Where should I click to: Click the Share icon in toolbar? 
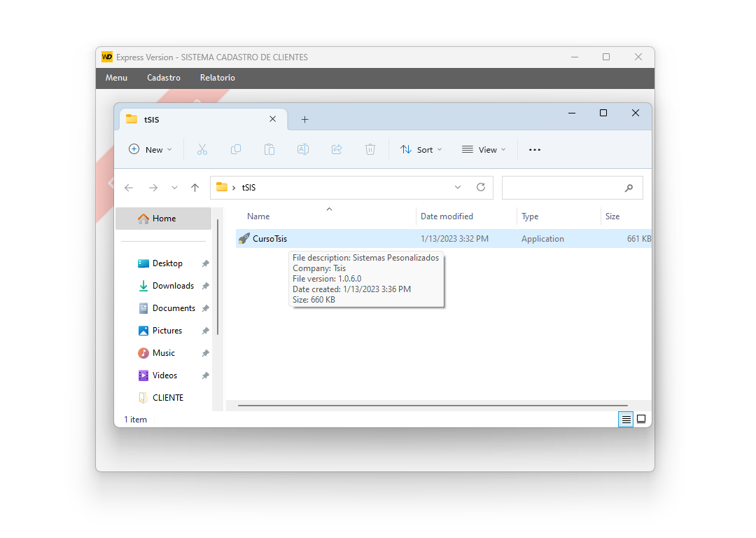(x=337, y=149)
